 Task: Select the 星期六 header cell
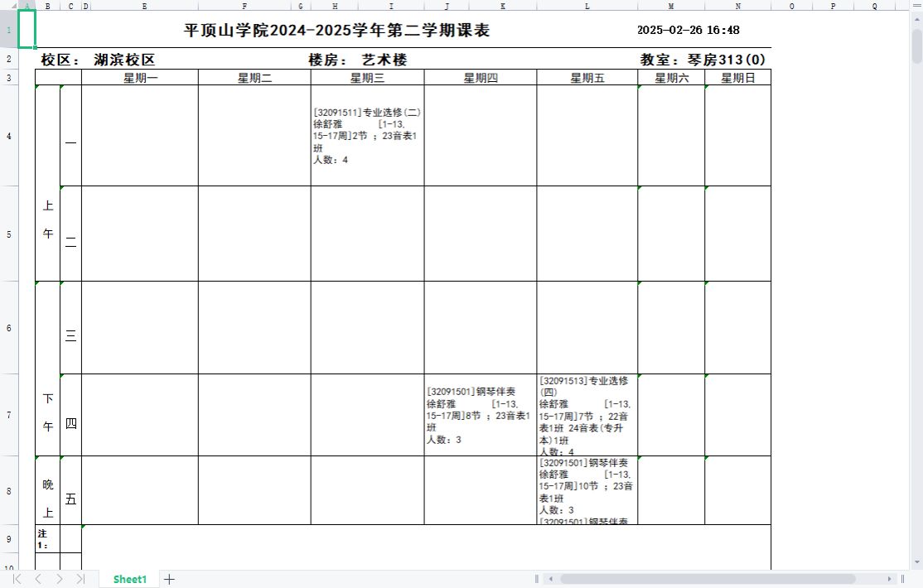(671, 78)
